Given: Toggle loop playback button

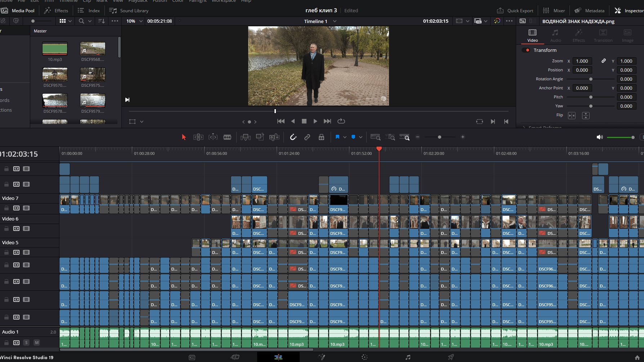Looking at the screenshot, I should [341, 121].
